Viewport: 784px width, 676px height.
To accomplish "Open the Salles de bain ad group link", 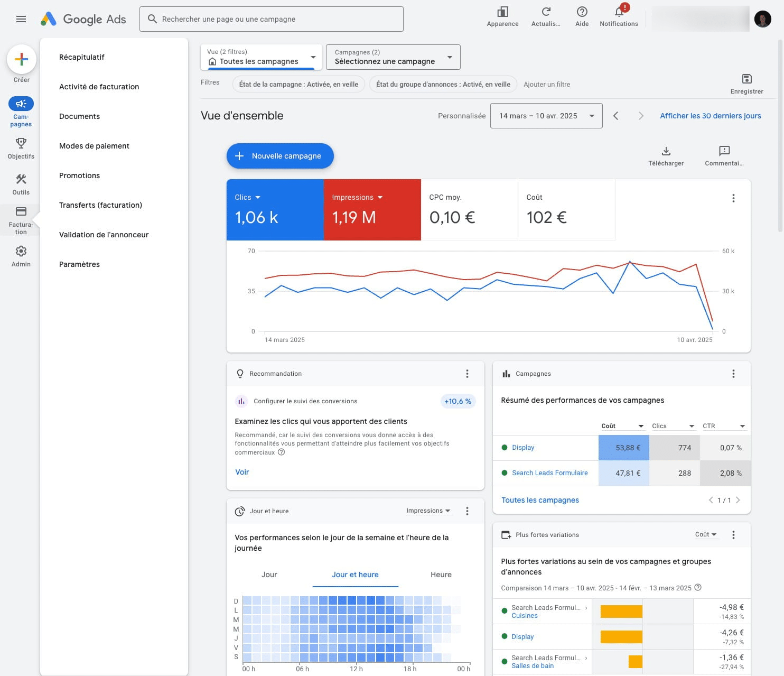I will (x=533, y=666).
